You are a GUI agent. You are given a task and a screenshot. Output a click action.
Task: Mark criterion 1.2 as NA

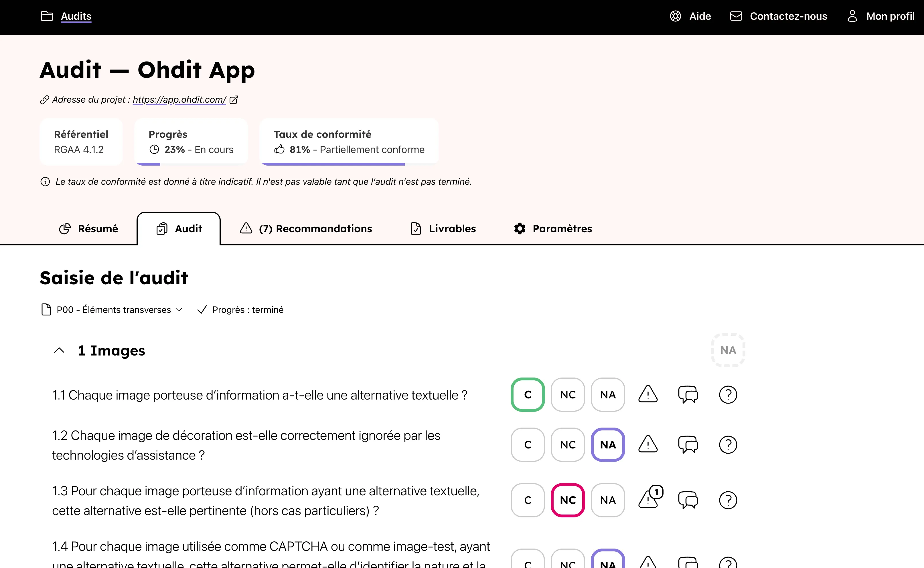click(x=608, y=445)
